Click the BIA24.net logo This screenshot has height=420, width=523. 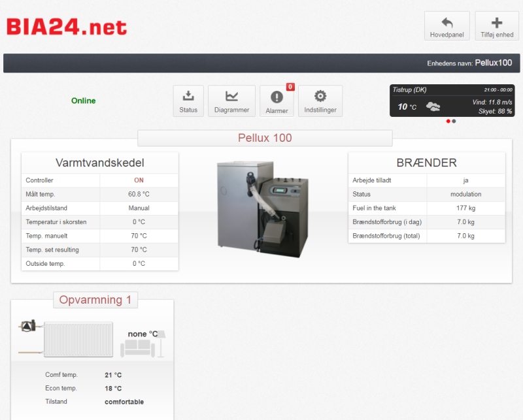[x=67, y=27]
